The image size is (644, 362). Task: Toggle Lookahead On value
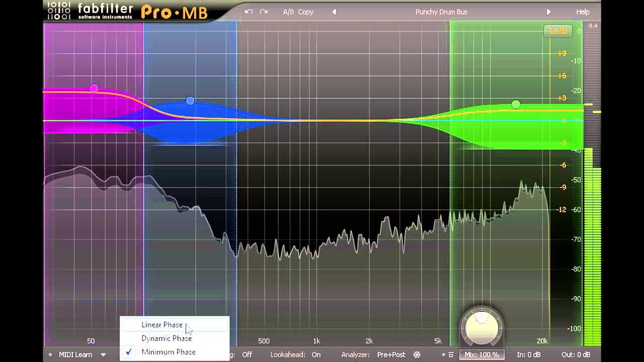(316, 354)
